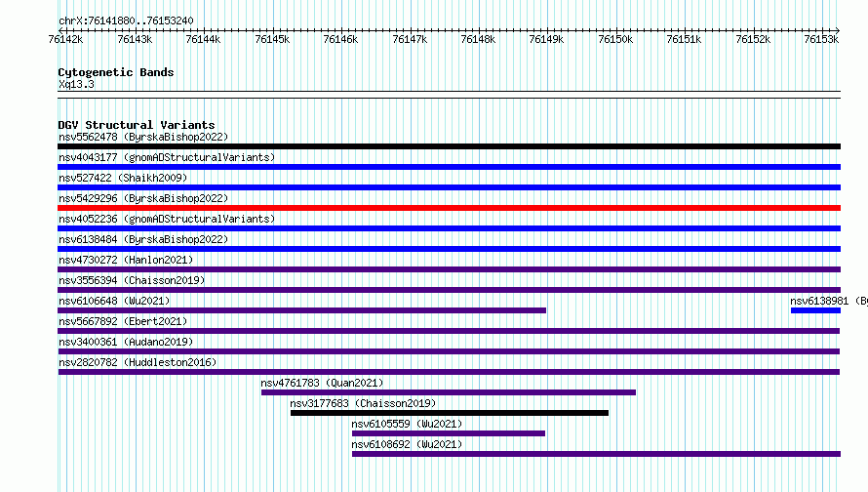This screenshot has width=868, height=492.
Task: Open nsv6106648 (Wu2021) label
Action: pyautogui.click(x=114, y=301)
